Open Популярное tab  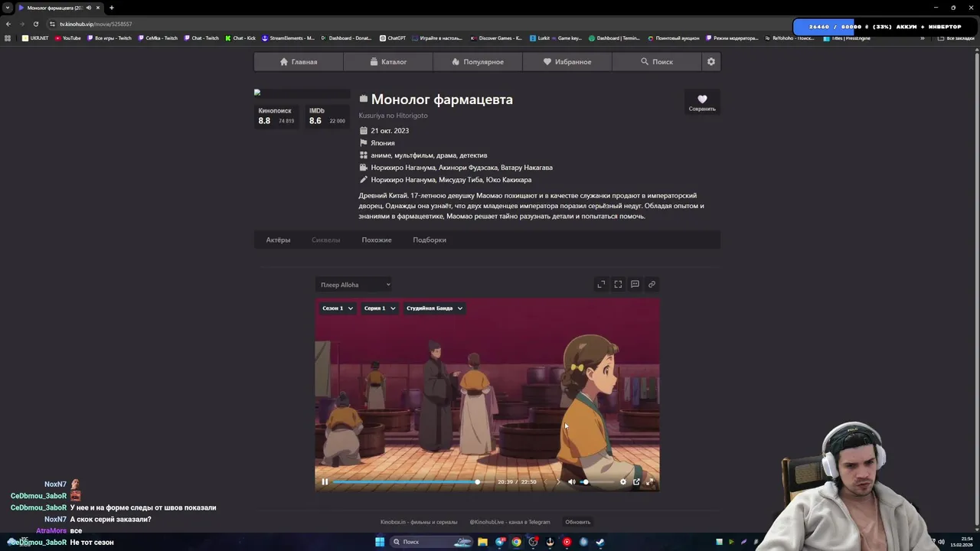[478, 61]
